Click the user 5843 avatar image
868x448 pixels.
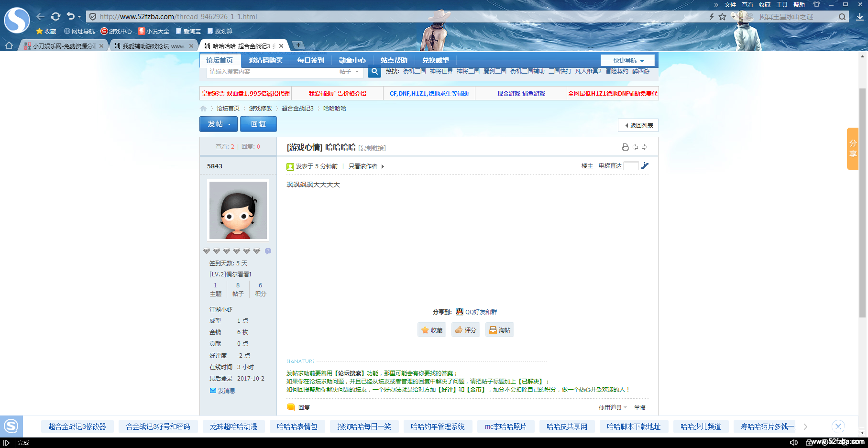tap(238, 210)
